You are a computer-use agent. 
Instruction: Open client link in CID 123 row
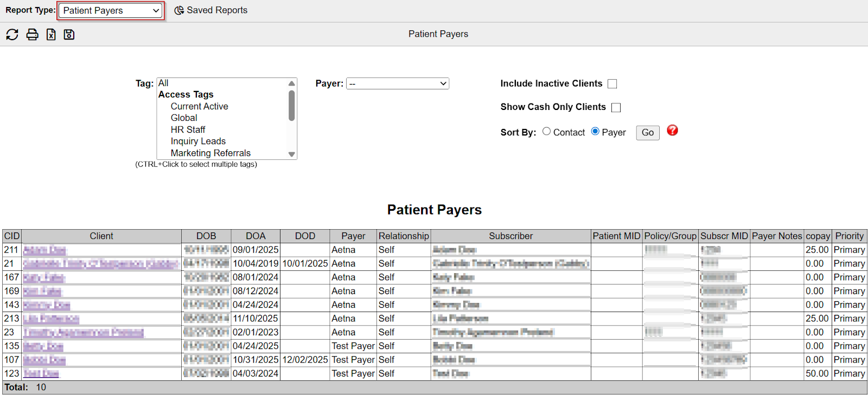(x=41, y=374)
